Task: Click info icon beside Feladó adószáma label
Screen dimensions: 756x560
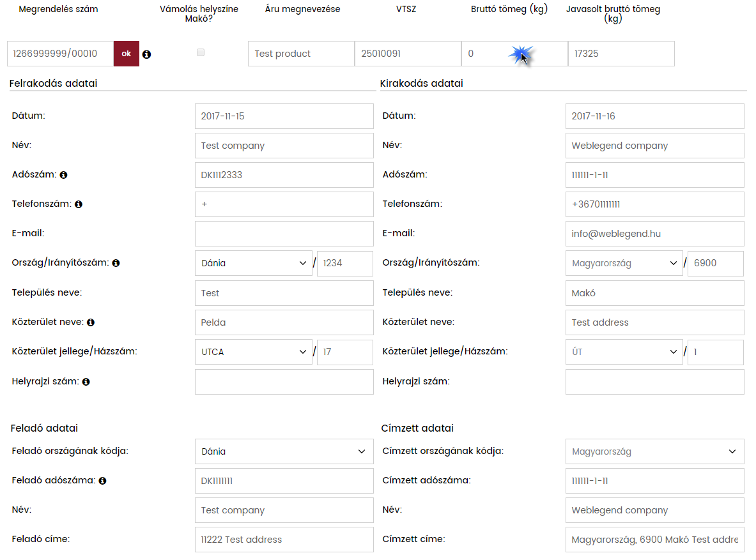Action: pos(102,481)
